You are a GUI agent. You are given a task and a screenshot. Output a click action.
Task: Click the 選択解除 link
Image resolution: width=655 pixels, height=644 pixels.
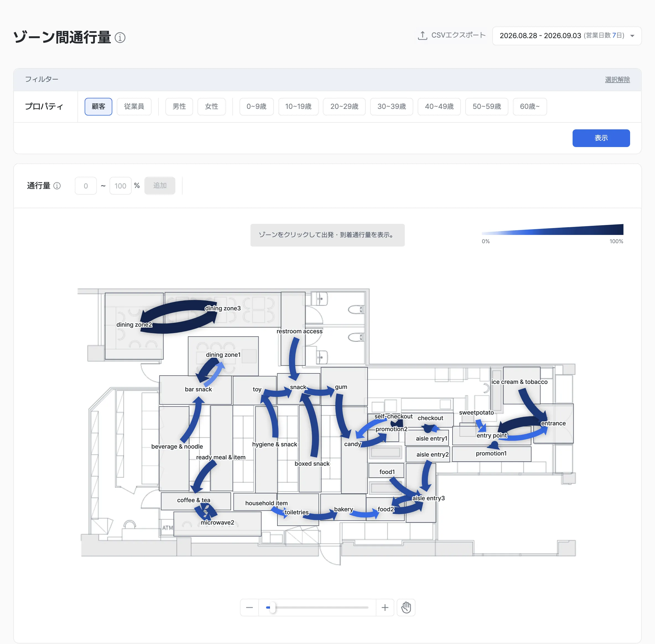pyautogui.click(x=617, y=80)
